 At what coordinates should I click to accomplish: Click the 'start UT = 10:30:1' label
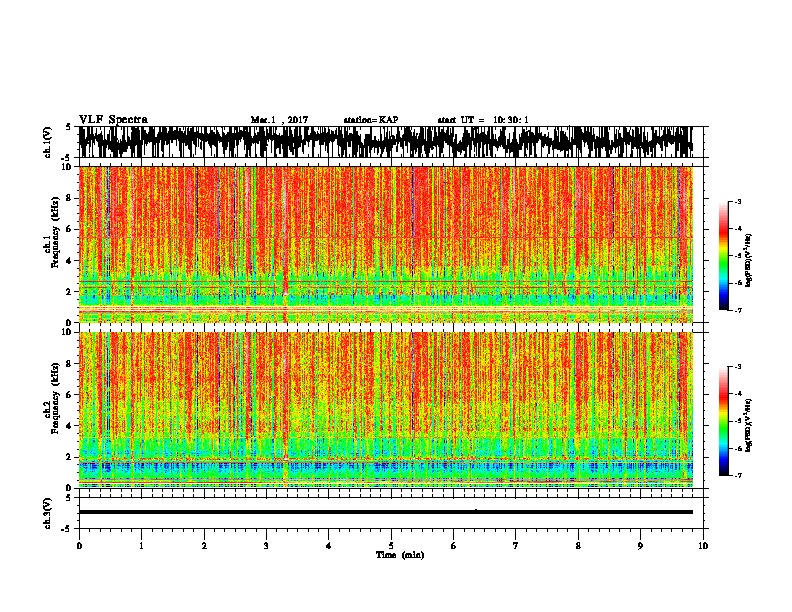(483, 120)
